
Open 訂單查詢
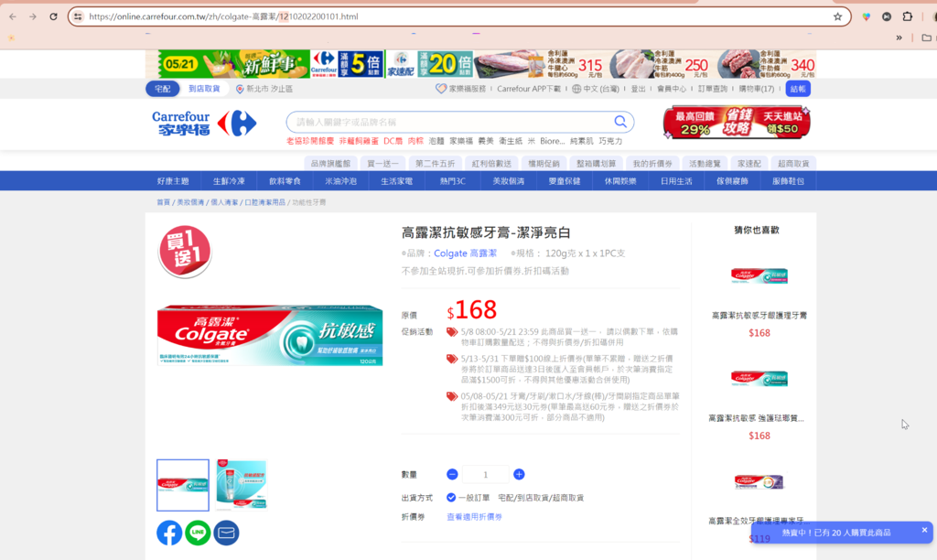(x=713, y=89)
